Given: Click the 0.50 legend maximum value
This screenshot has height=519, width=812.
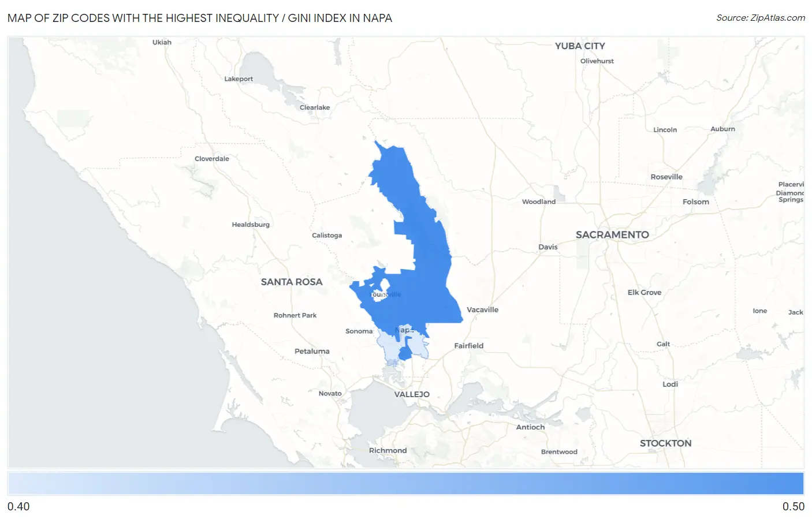Looking at the screenshot, I should (x=794, y=506).
